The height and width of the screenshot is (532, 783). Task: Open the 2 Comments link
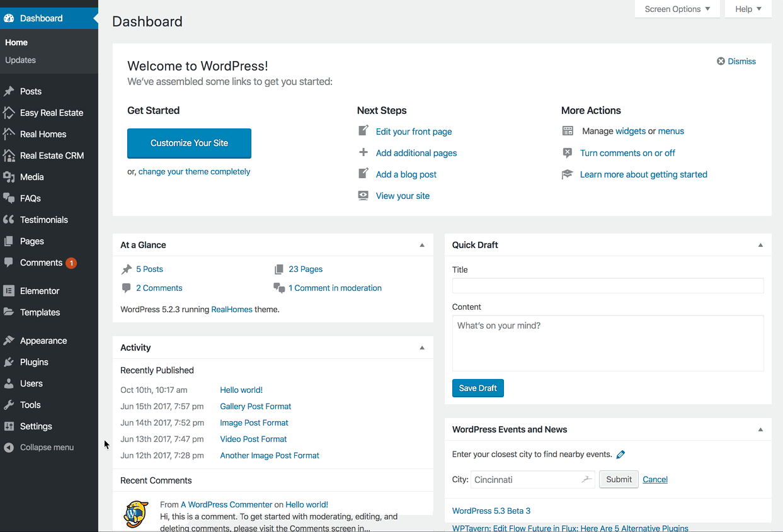[159, 288]
